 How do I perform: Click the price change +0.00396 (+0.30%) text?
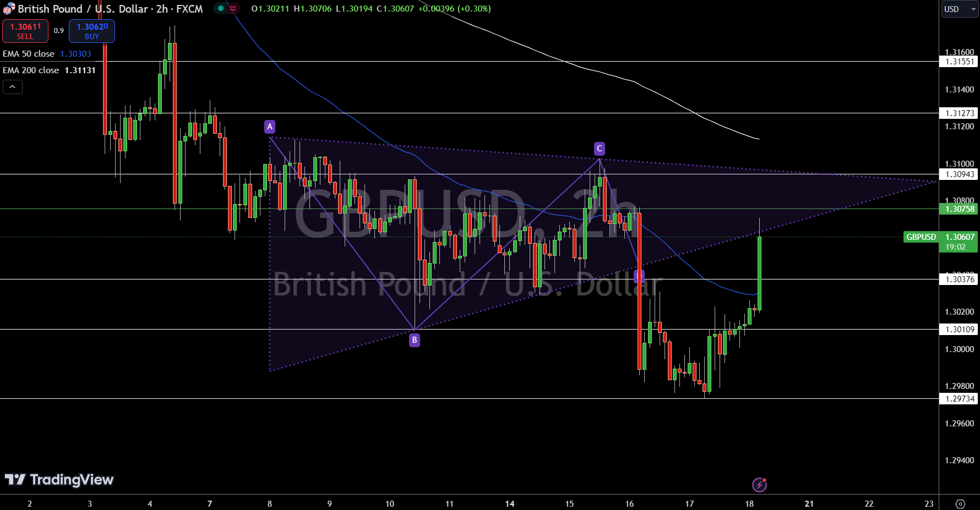pos(455,9)
